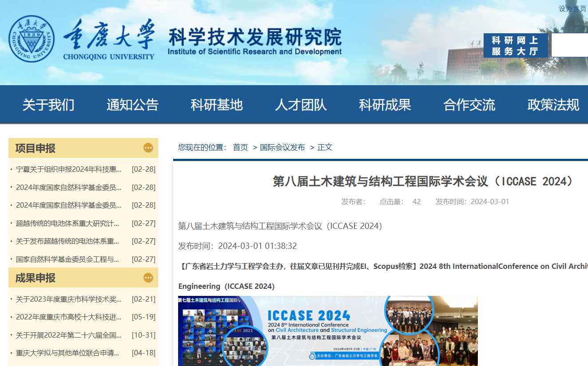Go to 国际会议发布 in the breadcrumb
588x366 pixels.
pos(282,147)
